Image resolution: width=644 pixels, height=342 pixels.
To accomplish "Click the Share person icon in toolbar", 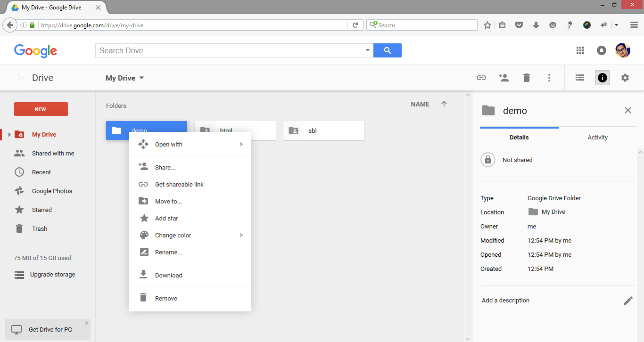I will [504, 78].
